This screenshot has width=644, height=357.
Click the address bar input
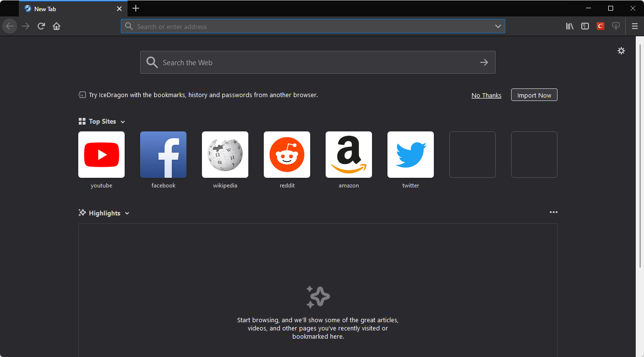tap(313, 26)
